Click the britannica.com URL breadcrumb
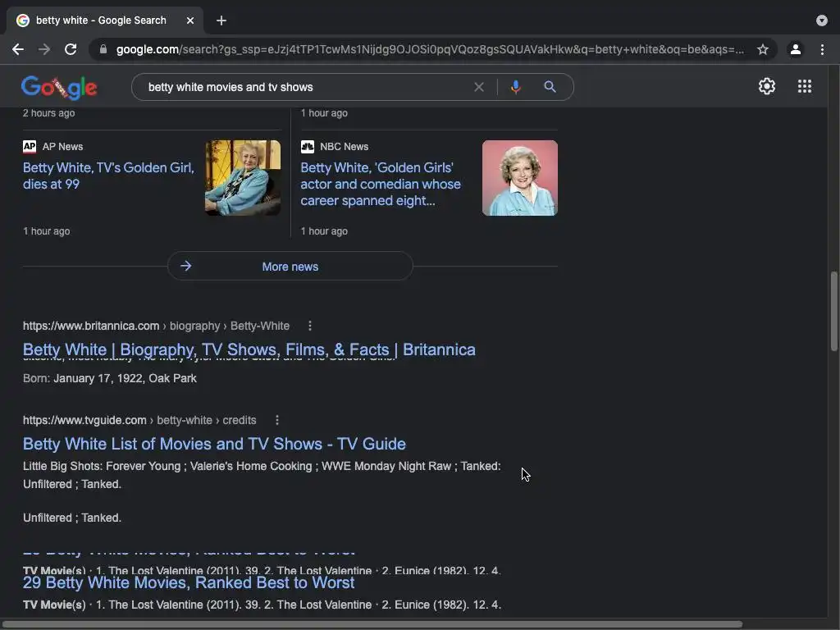The image size is (840, 630). tap(156, 326)
